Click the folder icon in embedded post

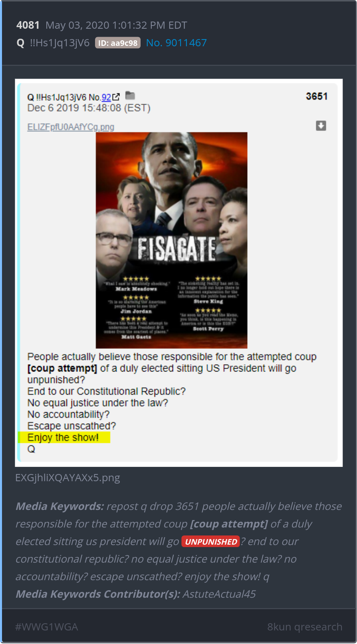click(130, 95)
